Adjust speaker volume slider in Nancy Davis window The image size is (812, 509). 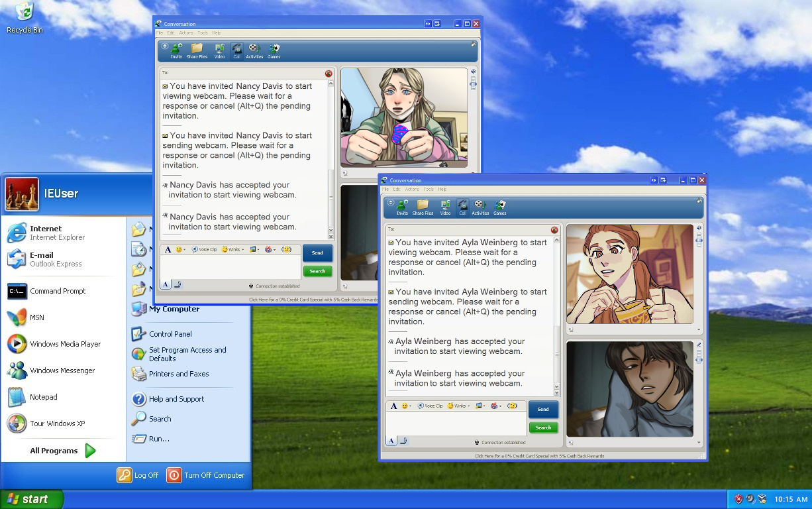click(474, 83)
